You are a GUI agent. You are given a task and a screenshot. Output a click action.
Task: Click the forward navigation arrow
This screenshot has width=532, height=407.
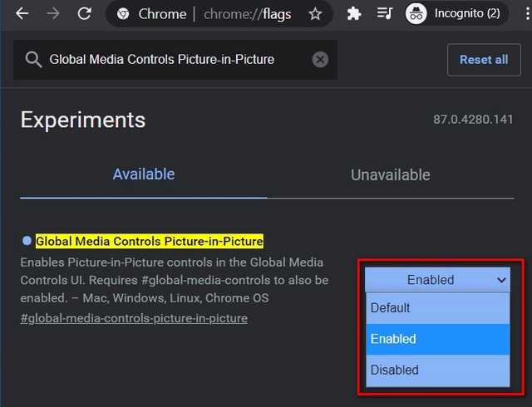point(53,14)
